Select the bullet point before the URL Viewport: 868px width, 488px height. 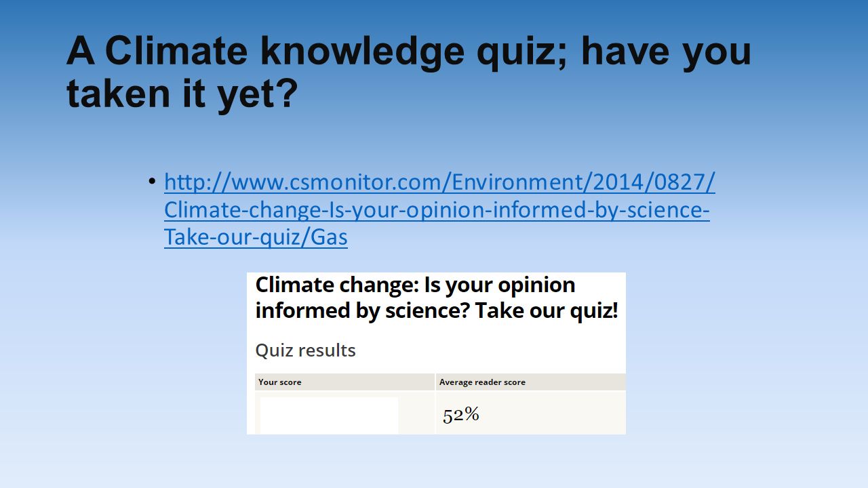(152, 182)
